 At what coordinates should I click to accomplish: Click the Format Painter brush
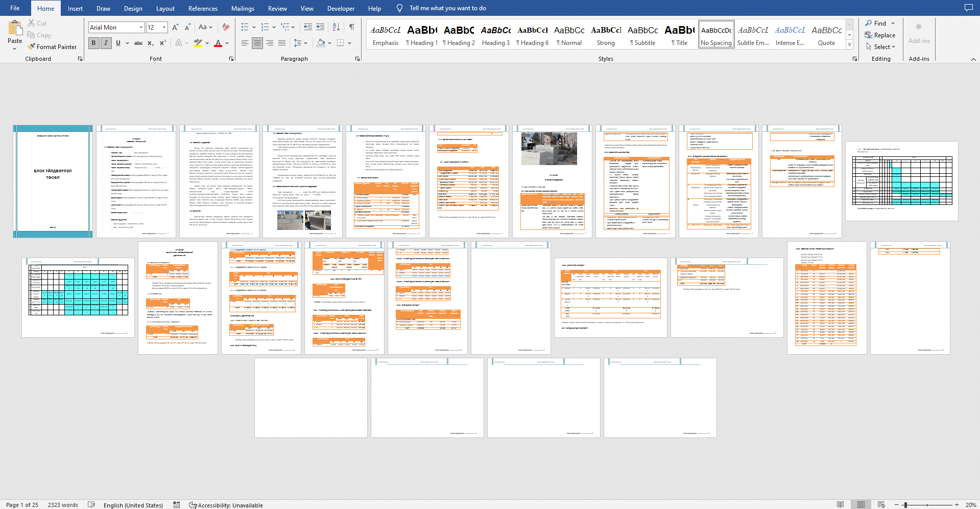pyautogui.click(x=32, y=47)
